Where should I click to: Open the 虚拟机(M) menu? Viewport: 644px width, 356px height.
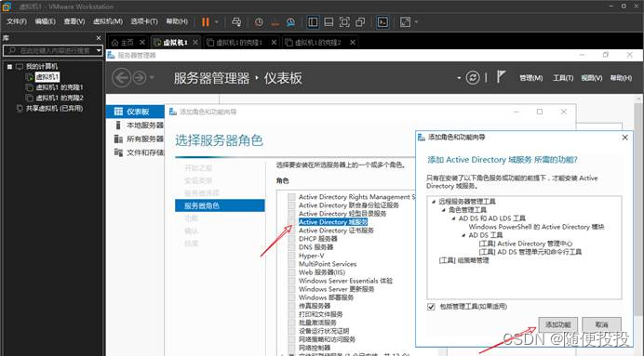coord(108,21)
